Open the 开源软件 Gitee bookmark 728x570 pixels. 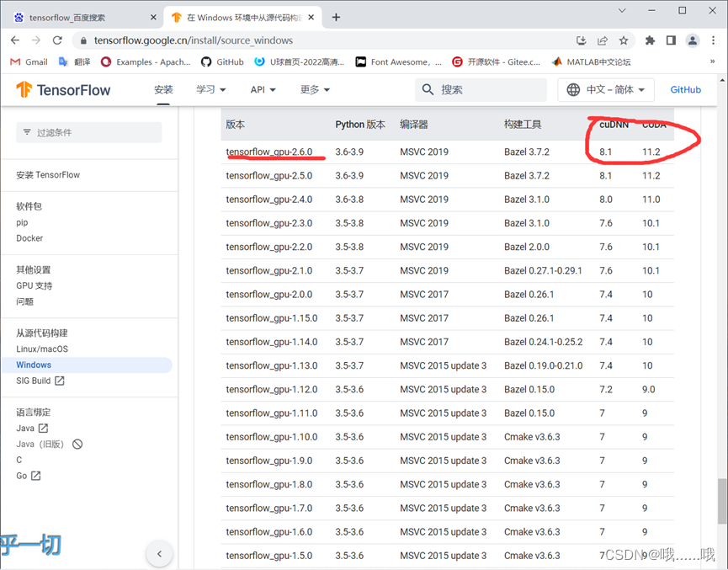(496, 61)
